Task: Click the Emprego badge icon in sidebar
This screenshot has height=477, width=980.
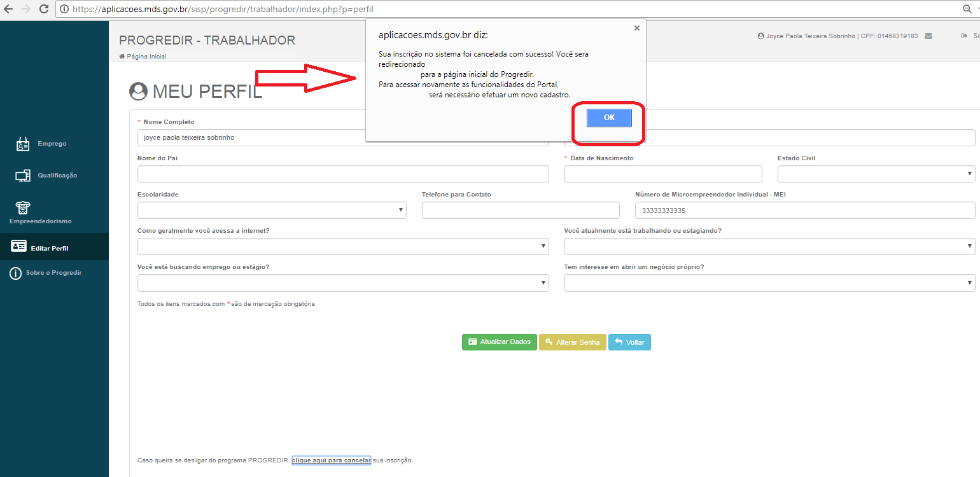Action: click(23, 144)
